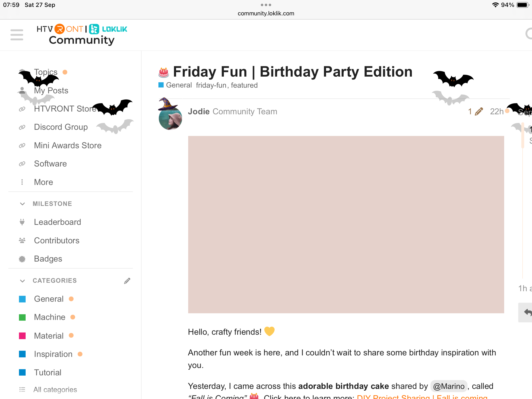Select the Machine category in sidebar

pos(50,317)
